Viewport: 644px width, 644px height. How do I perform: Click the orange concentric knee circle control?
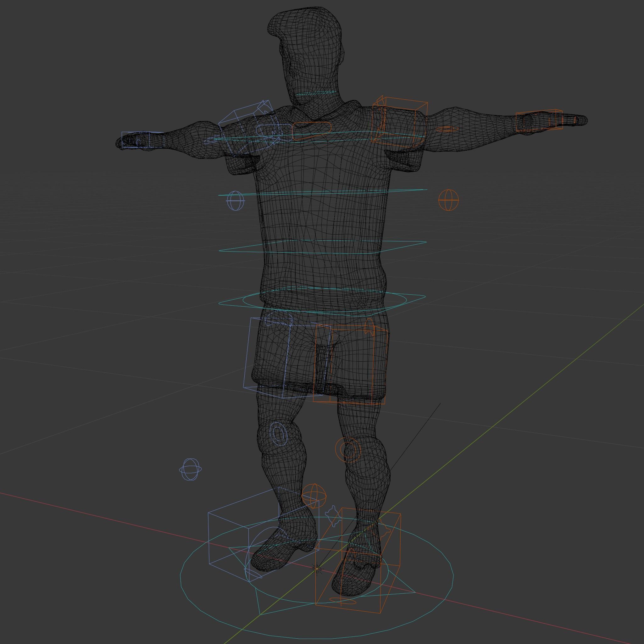[x=348, y=450]
